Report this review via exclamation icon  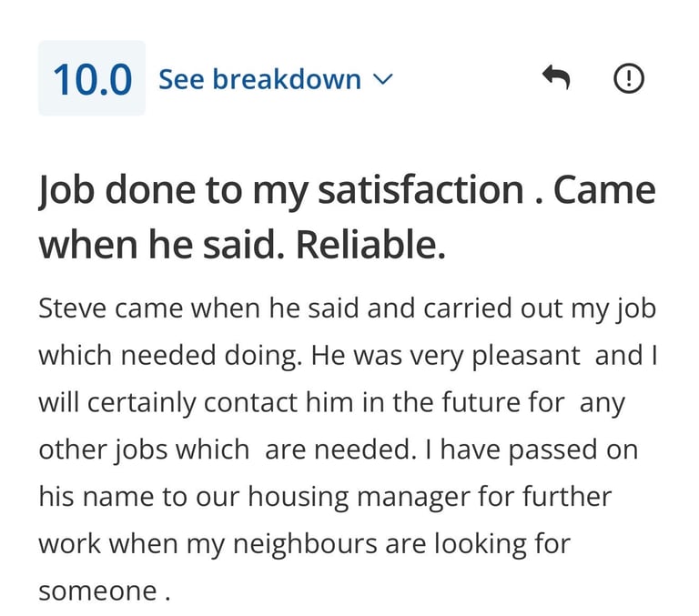point(628,79)
